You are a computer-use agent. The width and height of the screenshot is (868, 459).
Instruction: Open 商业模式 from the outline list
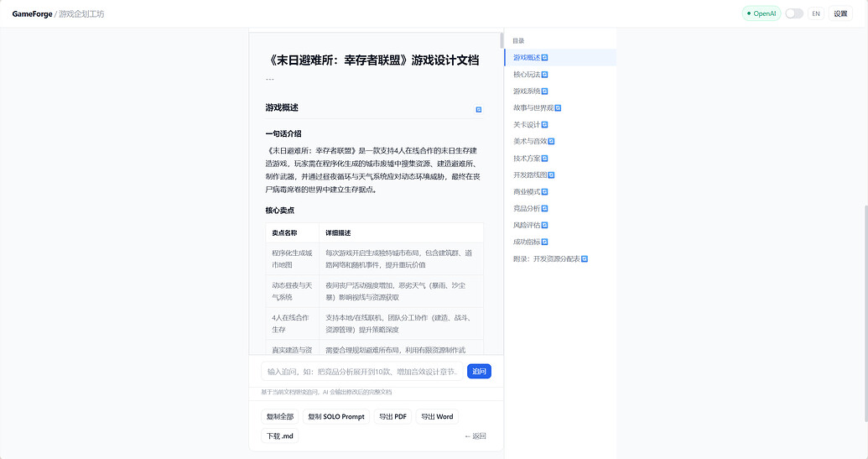coord(527,192)
